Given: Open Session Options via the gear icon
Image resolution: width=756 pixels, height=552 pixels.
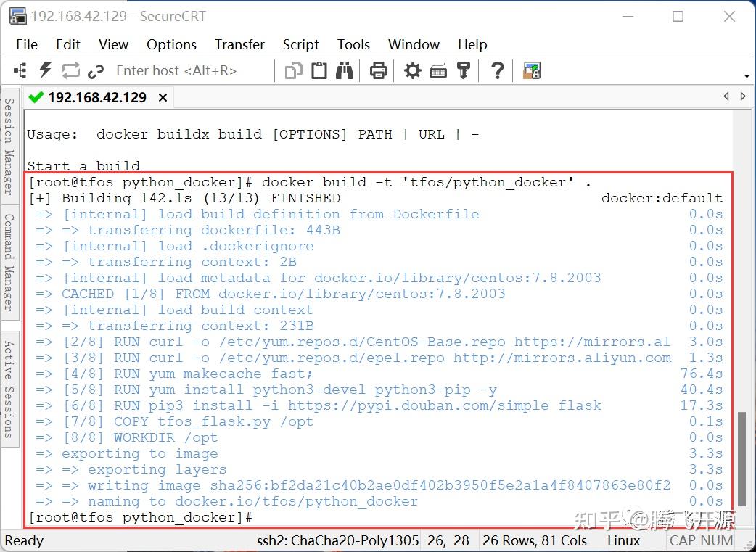Looking at the screenshot, I should coord(411,70).
